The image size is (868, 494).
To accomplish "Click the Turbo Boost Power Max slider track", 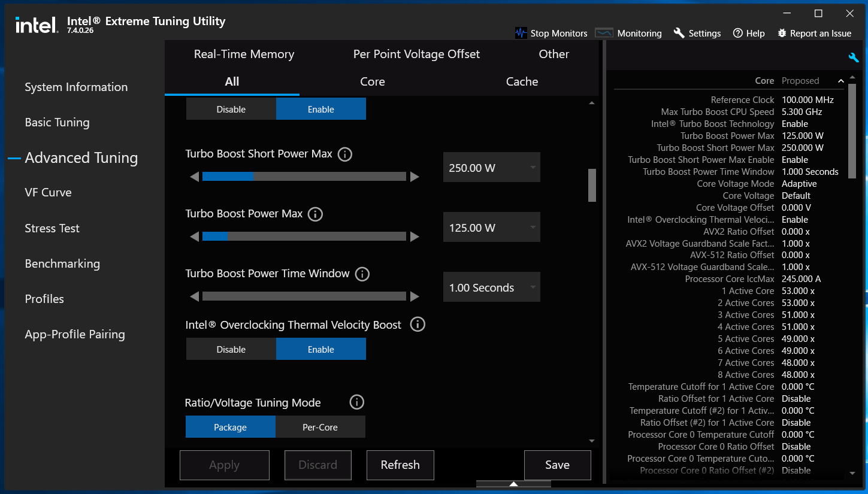I will [x=304, y=237].
